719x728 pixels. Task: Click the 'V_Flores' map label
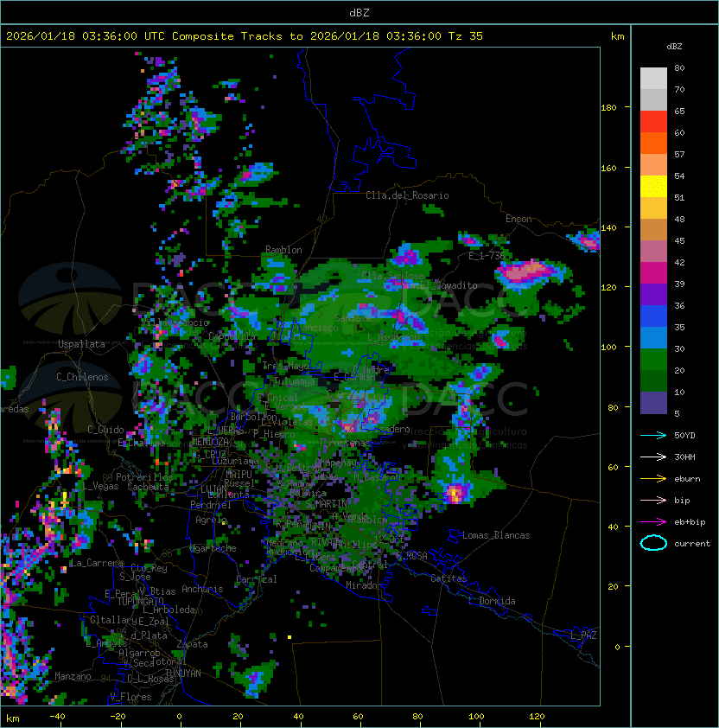pyautogui.click(x=130, y=697)
